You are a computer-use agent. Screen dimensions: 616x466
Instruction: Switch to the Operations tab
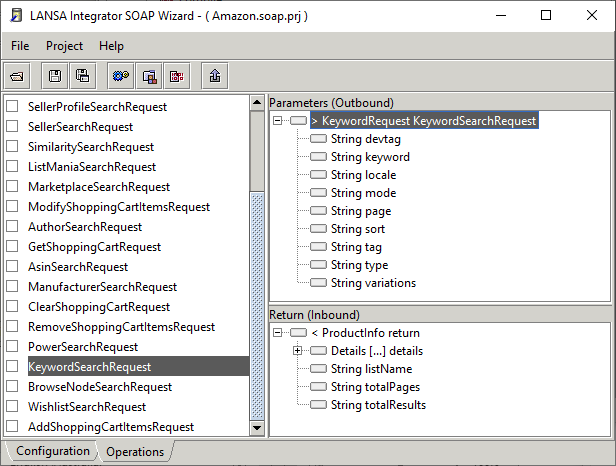tap(135, 452)
